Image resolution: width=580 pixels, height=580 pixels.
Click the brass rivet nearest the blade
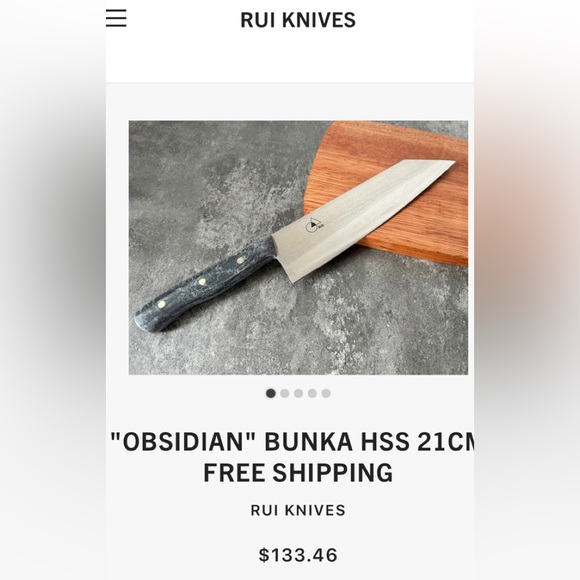pos(240,260)
